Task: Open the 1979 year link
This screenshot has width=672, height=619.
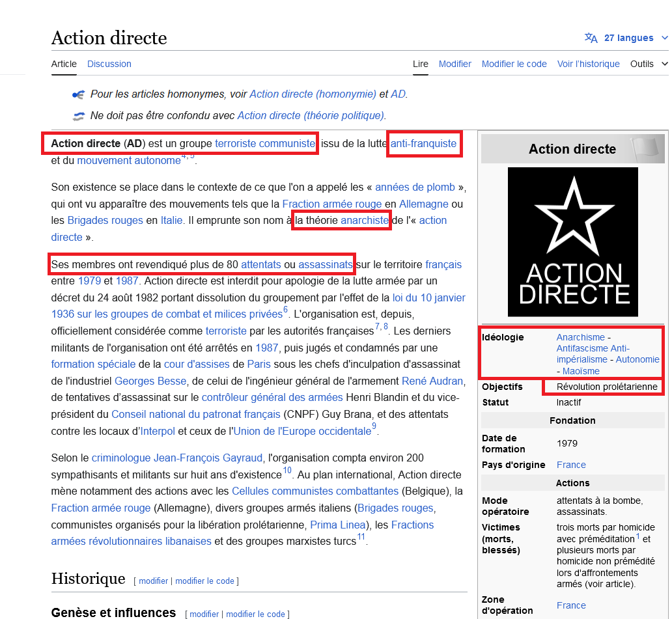Action: pos(90,281)
